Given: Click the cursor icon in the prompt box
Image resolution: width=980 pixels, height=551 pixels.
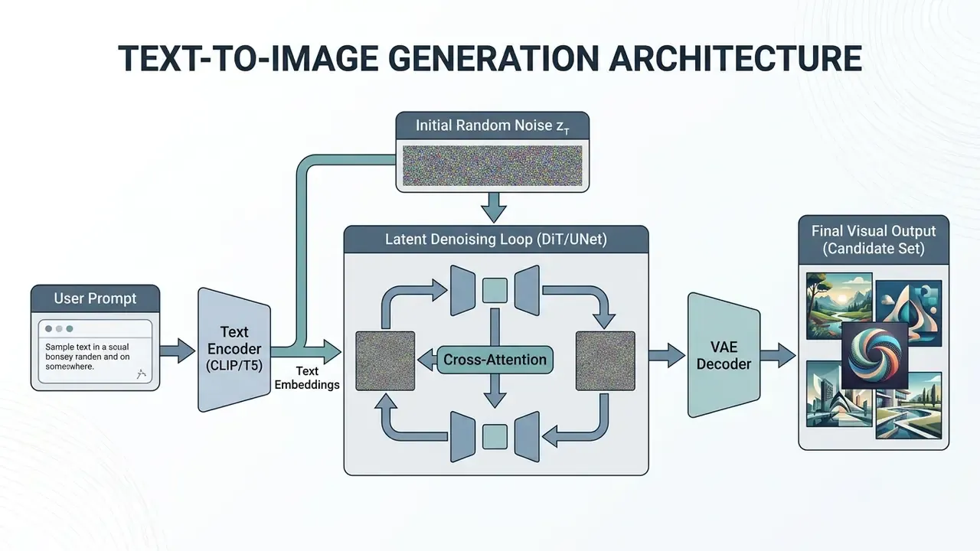Looking at the screenshot, I should coord(140,373).
